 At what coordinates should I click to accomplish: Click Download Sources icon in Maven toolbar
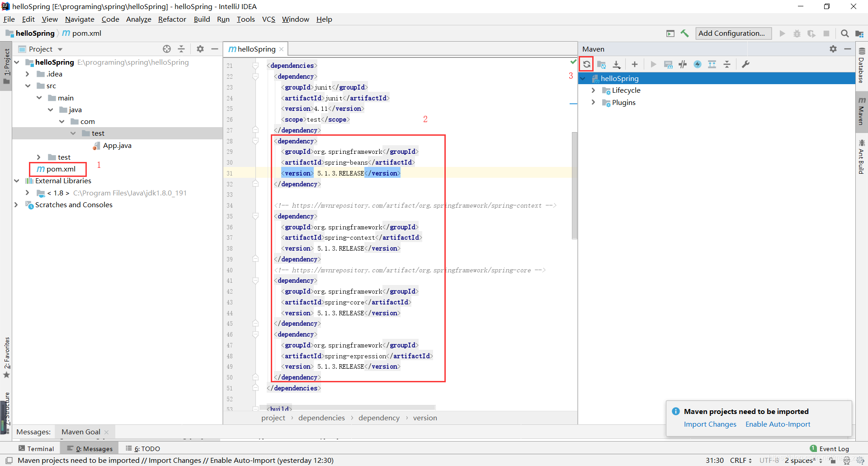616,64
